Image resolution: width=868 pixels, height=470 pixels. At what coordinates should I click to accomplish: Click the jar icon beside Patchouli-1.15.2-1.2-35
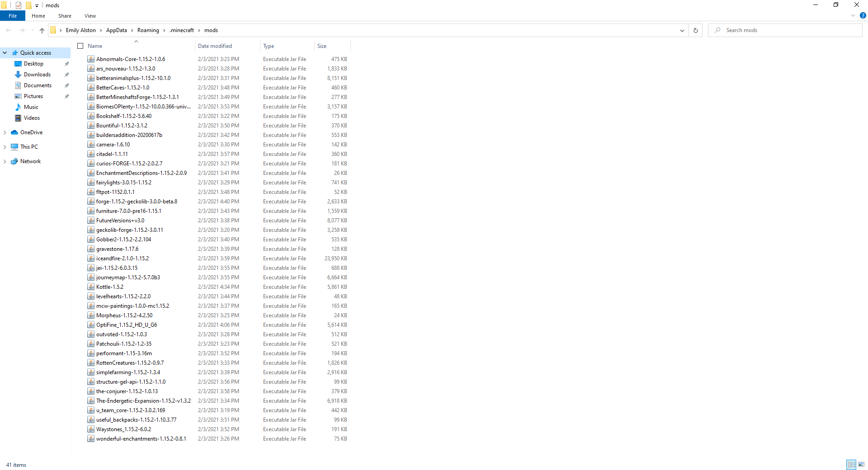(x=91, y=344)
